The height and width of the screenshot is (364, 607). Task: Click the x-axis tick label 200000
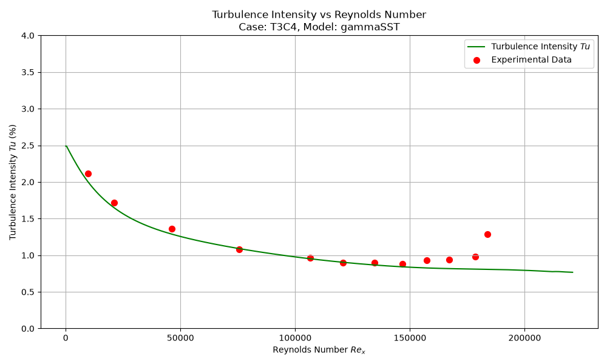pos(525,338)
